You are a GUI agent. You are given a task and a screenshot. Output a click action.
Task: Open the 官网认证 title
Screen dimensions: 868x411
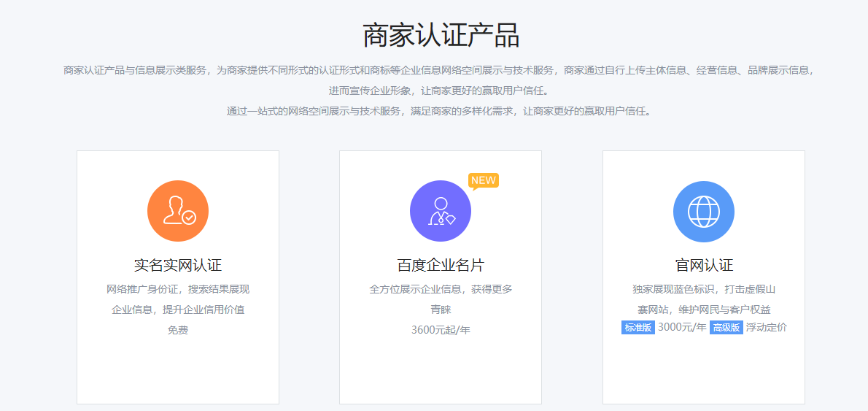(704, 265)
